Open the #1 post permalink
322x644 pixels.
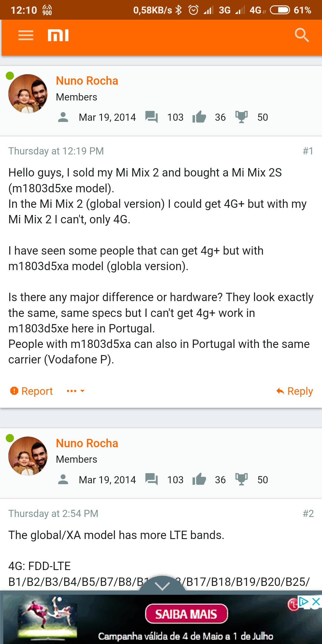click(x=308, y=151)
